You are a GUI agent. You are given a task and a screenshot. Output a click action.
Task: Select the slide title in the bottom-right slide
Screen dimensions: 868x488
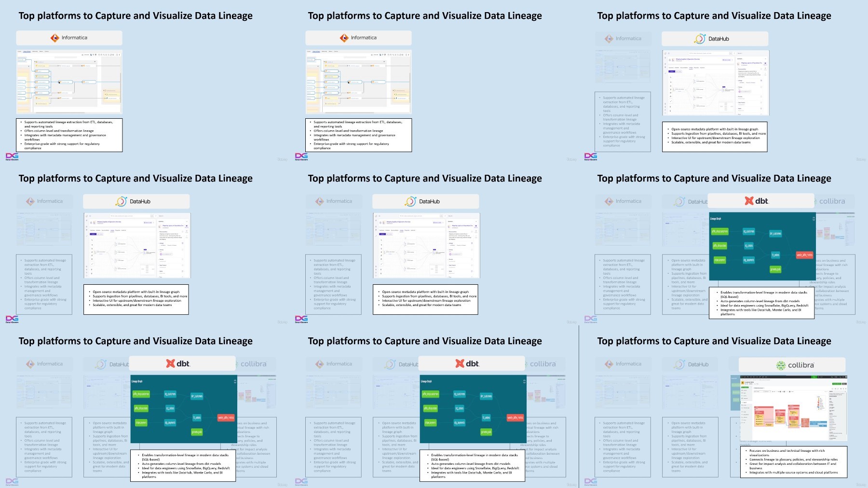714,341
